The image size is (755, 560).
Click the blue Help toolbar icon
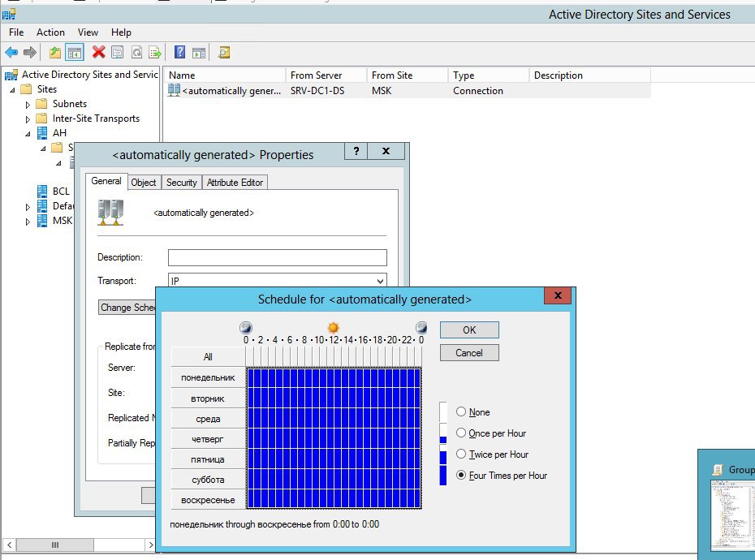(x=179, y=52)
